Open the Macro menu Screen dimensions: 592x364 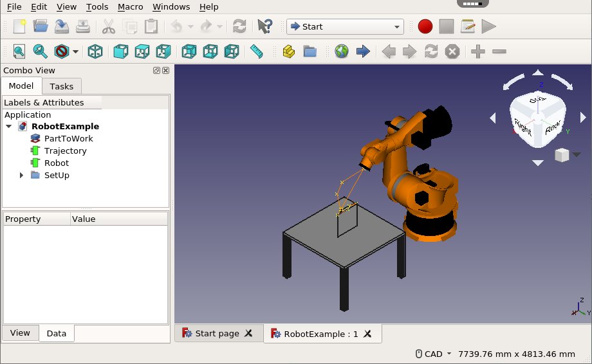(x=130, y=7)
